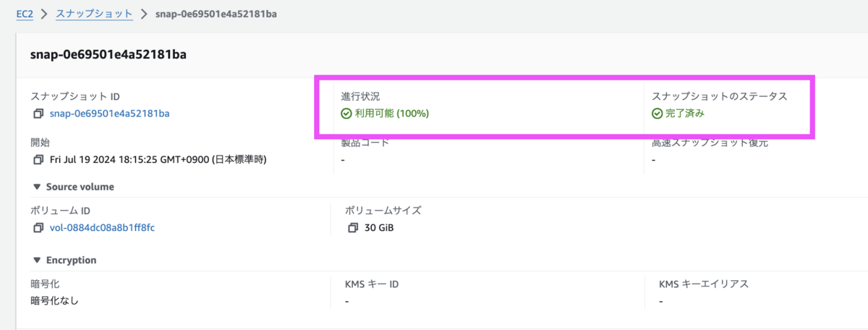Click the green check icon beside 利用可能

point(346,114)
